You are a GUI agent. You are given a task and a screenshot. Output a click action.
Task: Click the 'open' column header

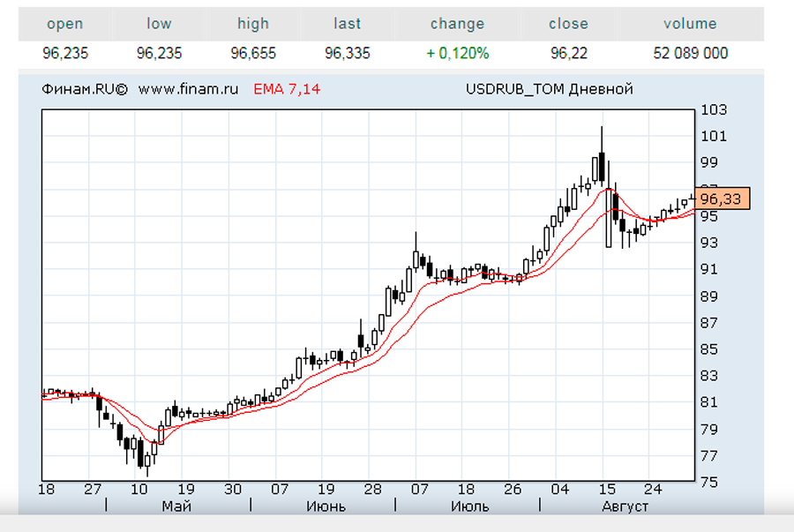point(65,24)
